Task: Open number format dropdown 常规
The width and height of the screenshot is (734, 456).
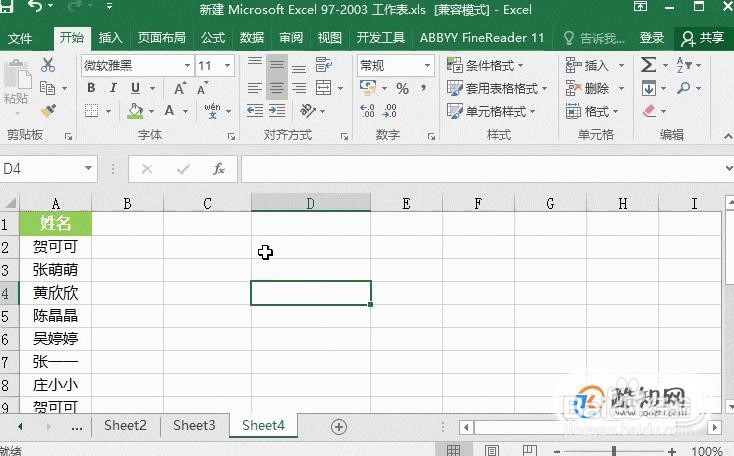Action: (x=427, y=66)
